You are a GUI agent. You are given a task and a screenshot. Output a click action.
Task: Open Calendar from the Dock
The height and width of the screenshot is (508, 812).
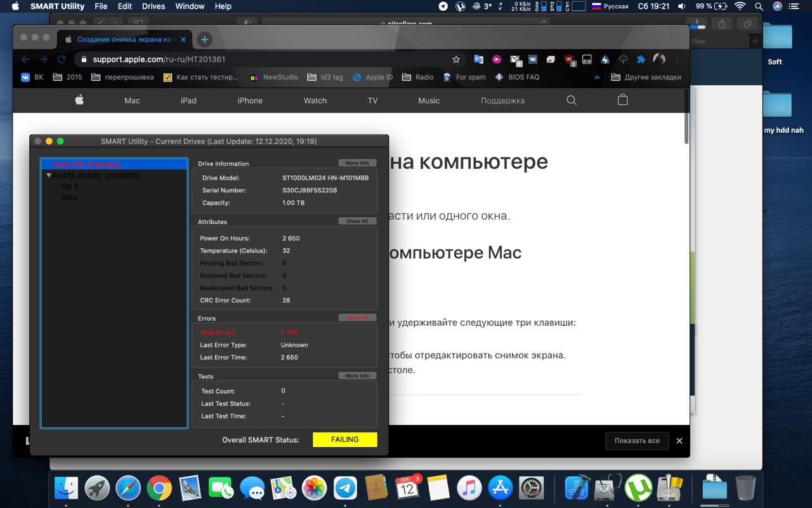tap(407, 488)
